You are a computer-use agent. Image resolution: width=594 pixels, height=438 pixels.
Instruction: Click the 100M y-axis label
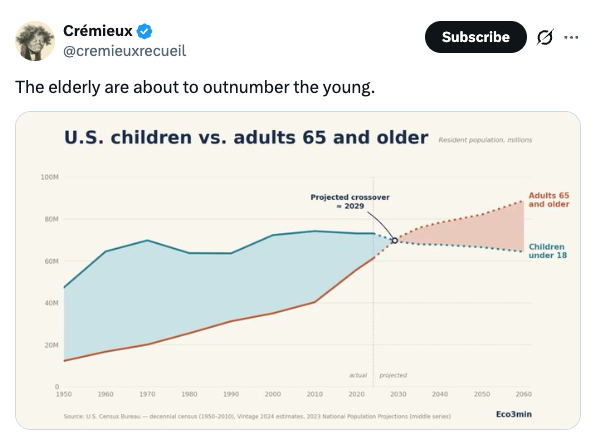pos(50,177)
